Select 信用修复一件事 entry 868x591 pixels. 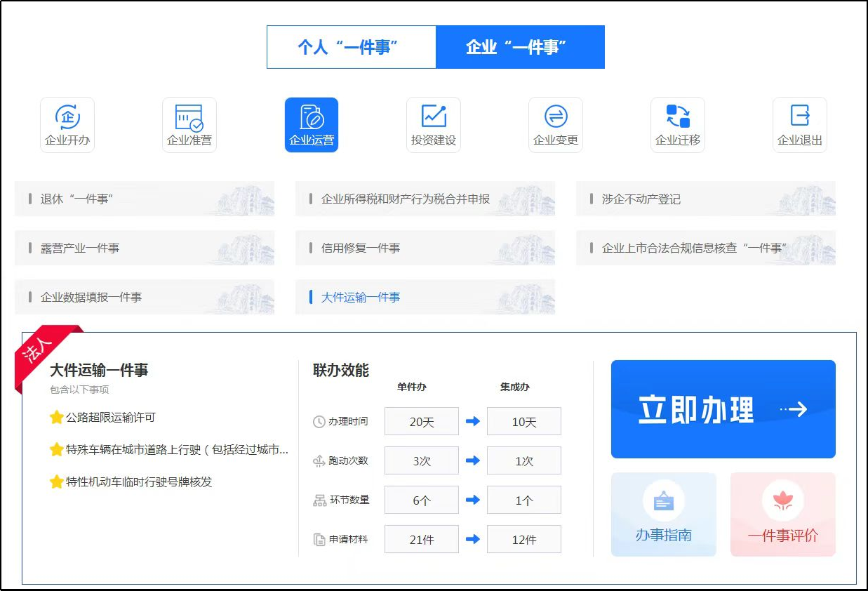tap(425, 248)
